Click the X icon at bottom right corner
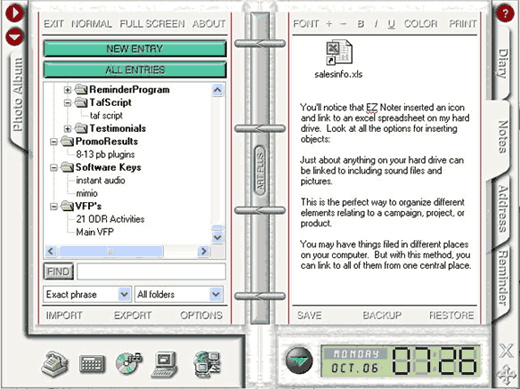The image size is (520, 389). (x=506, y=350)
